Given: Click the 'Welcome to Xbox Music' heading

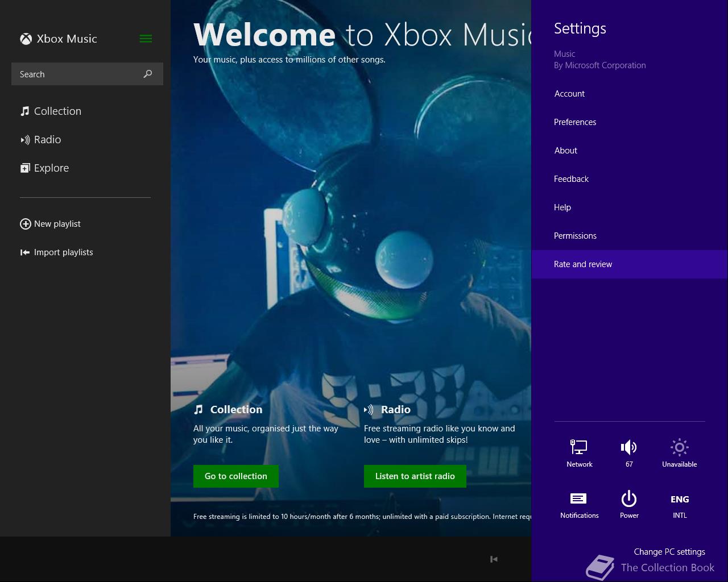Looking at the screenshot, I should click(362, 34).
